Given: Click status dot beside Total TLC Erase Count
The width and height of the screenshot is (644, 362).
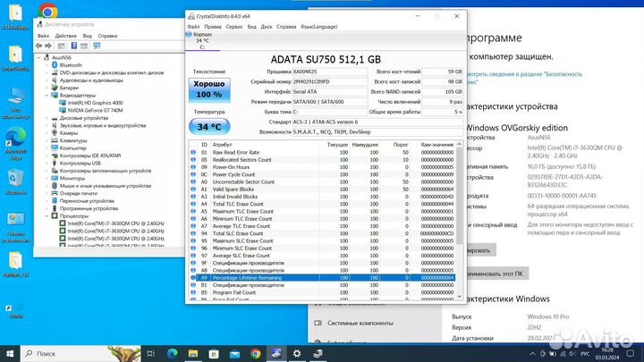Looking at the screenshot, I should click(x=193, y=204).
